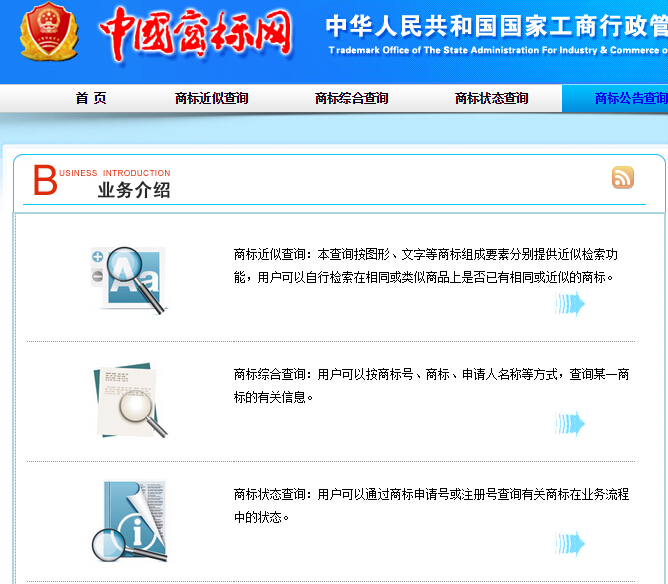
Task: Open 商标状态查询 navigation menu item
Action: (x=492, y=98)
